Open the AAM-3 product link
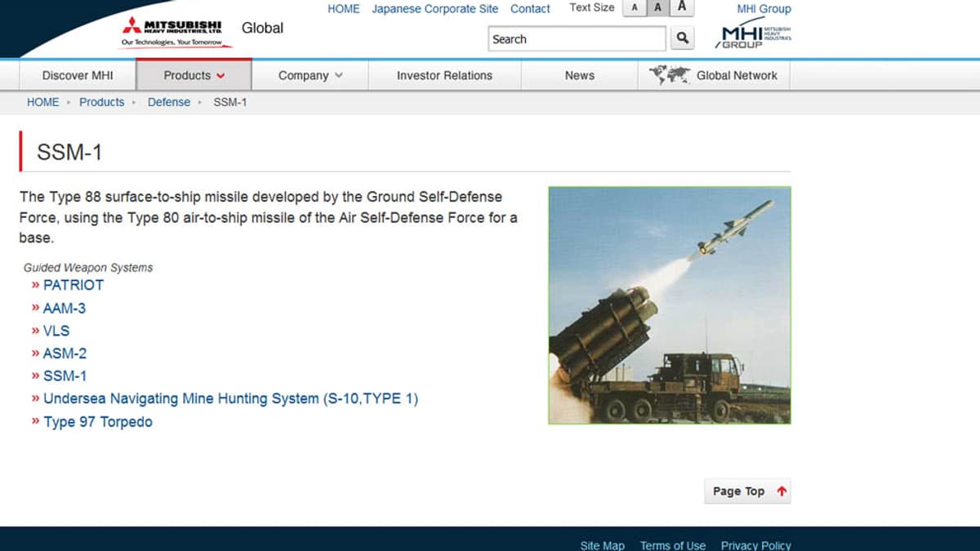Viewport: 980px width, 551px height. click(x=65, y=308)
